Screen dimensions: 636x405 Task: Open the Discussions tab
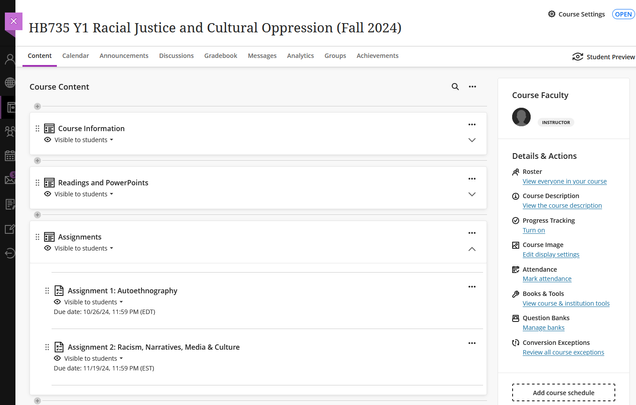coord(176,56)
